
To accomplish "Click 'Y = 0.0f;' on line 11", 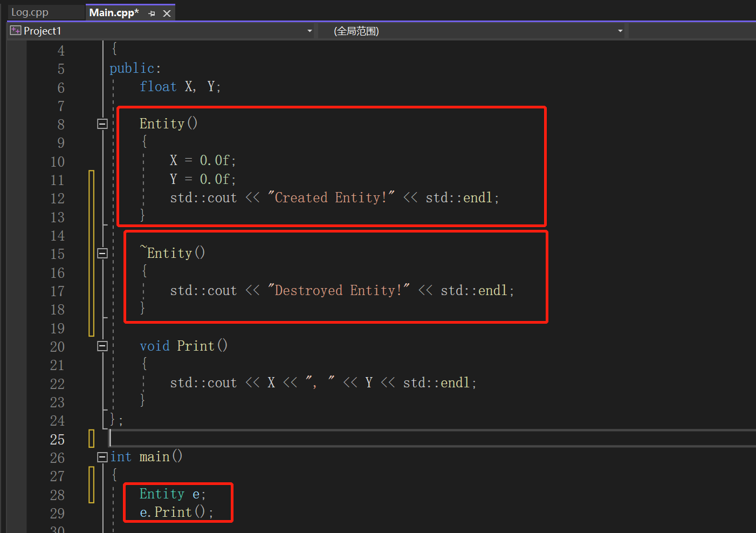I will pyautogui.click(x=203, y=179).
